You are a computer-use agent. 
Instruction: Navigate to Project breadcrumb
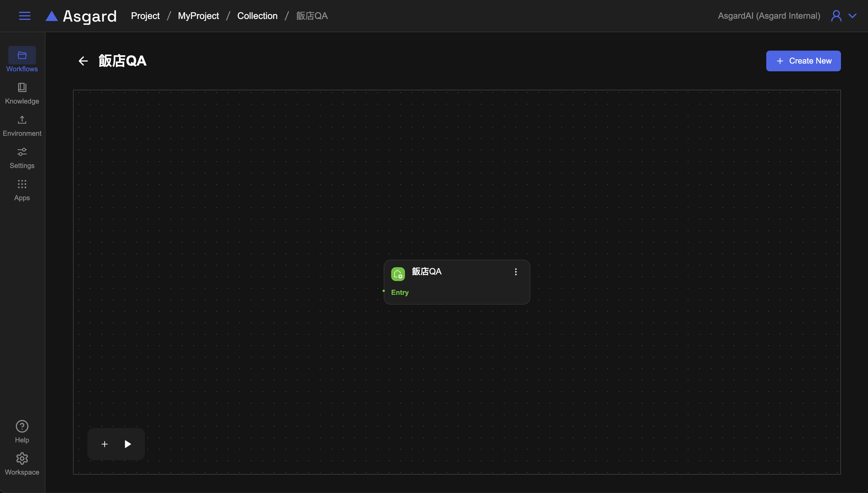coord(145,16)
